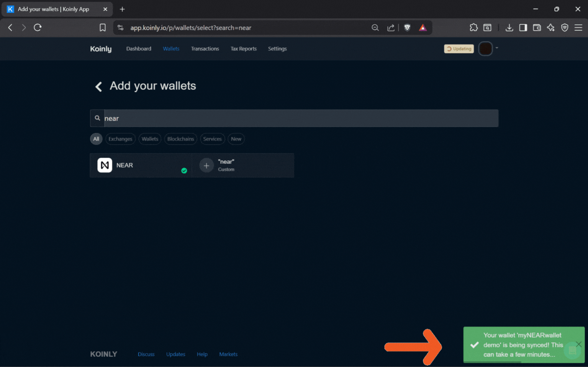This screenshot has height=367, width=588.
Task: Open the extensions puzzle-piece panel
Action: pyautogui.click(x=473, y=27)
